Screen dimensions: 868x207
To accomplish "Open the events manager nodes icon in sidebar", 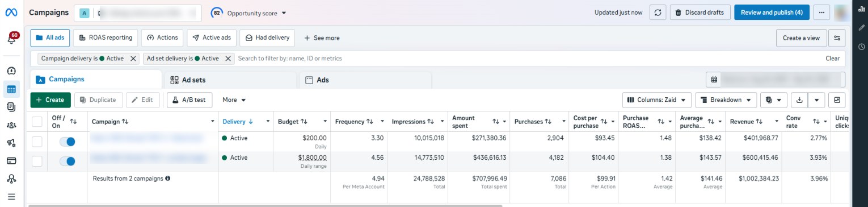I will [x=11, y=179].
